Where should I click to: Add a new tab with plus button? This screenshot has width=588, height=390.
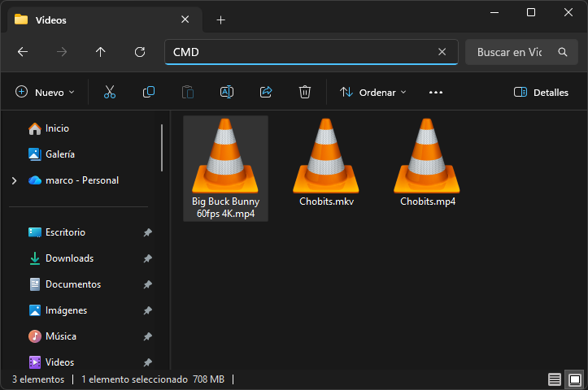221,20
